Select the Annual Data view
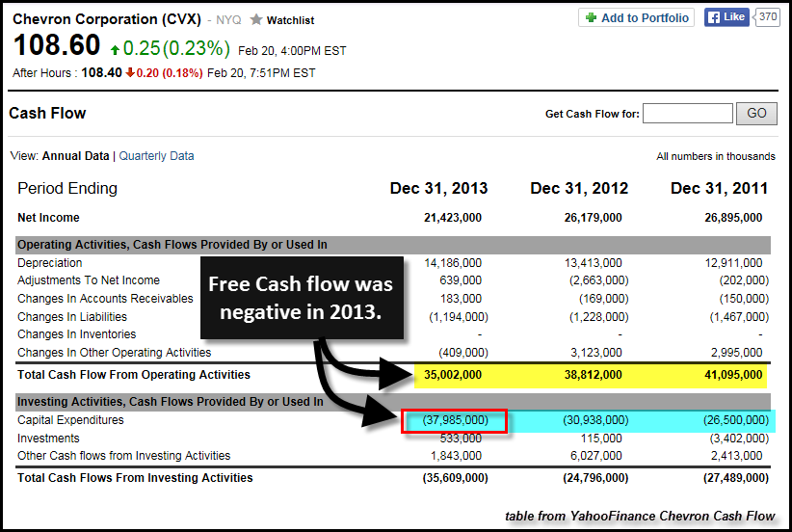The width and height of the screenshot is (792, 532). [x=76, y=156]
